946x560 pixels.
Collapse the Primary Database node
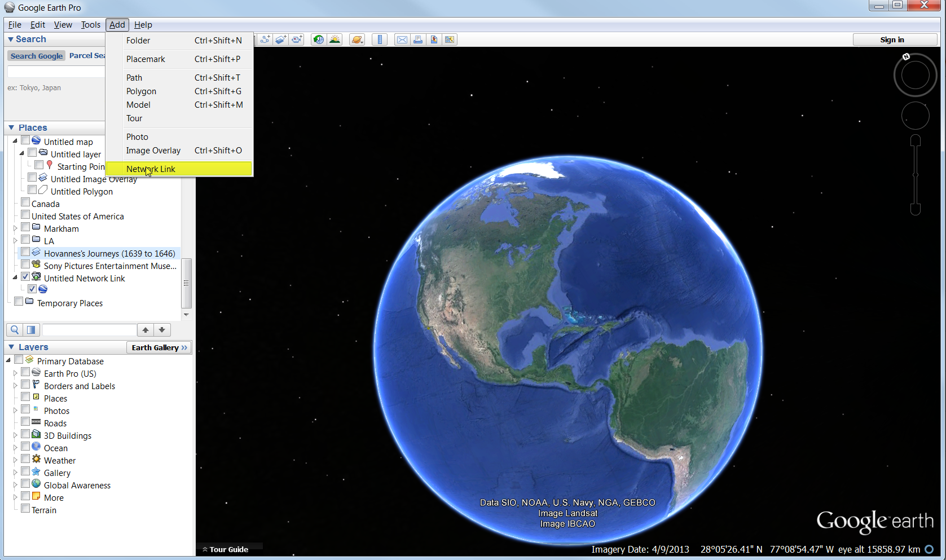click(8, 360)
